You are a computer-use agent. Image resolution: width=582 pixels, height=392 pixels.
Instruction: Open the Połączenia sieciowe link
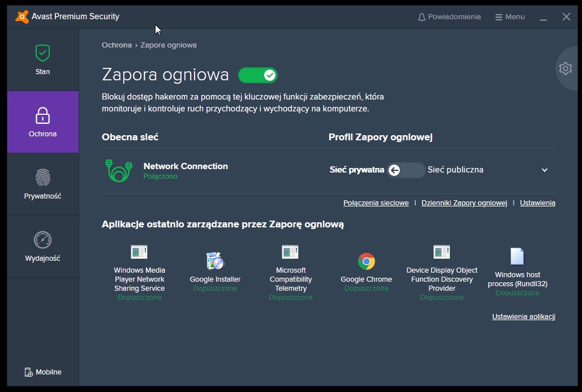[376, 203]
